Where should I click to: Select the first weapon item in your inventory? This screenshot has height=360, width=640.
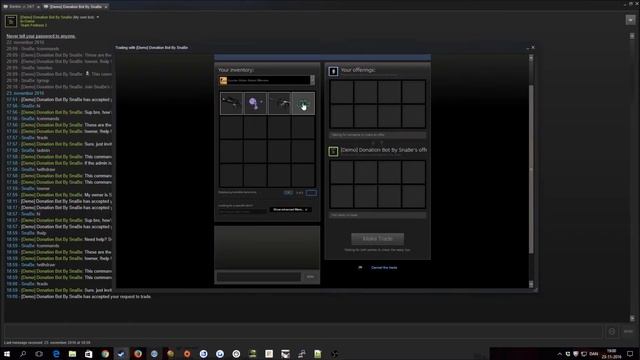pos(231,103)
